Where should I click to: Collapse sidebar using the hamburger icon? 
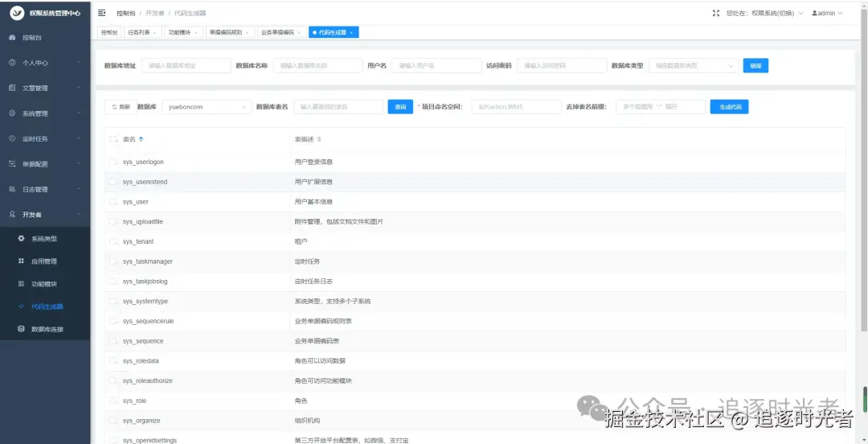[102, 13]
